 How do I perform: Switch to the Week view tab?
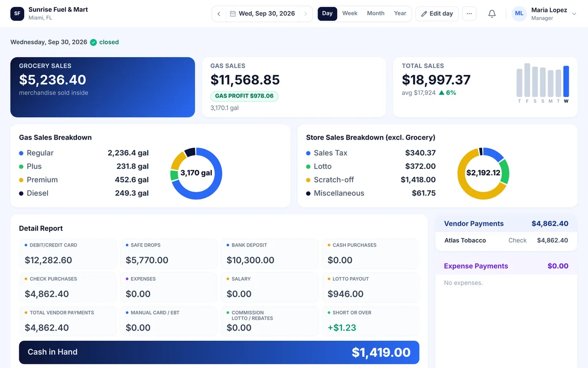tap(350, 13)
